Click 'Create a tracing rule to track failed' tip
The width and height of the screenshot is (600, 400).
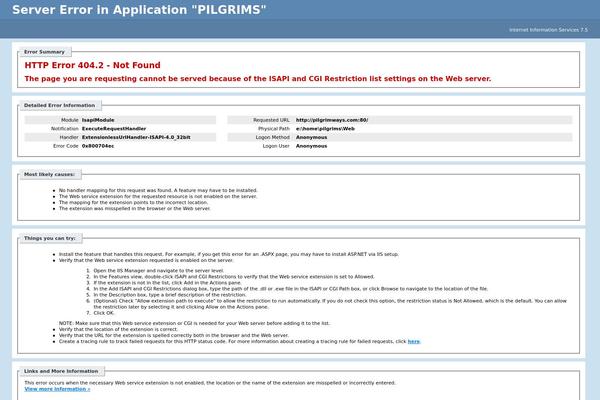point(240,341)
